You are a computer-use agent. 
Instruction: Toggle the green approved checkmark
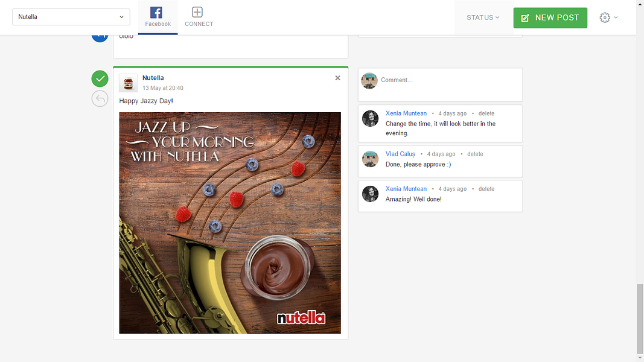pyautogui.click(x=100, y=78)
